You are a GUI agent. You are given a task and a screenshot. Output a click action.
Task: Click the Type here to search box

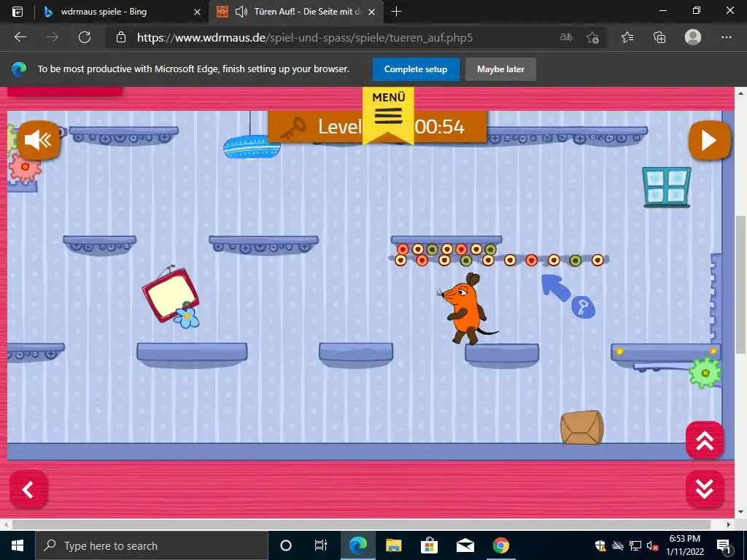pyautogui.click(x=152, y=545)
